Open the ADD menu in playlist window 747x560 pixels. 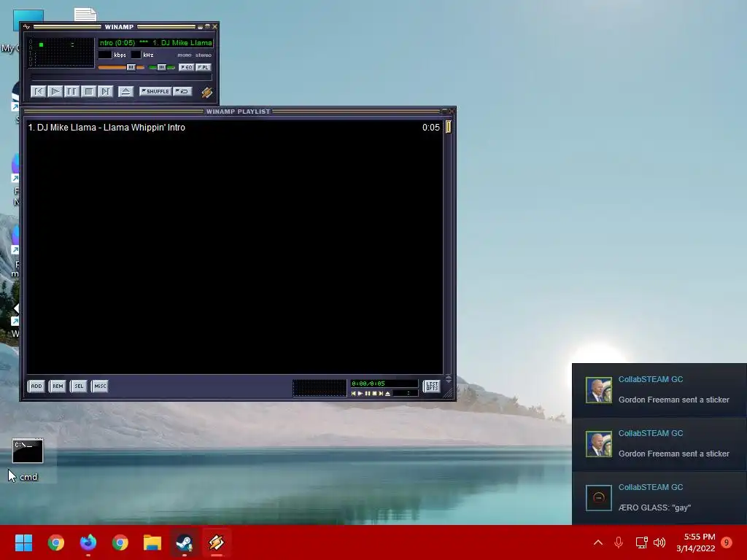point(36,386)
